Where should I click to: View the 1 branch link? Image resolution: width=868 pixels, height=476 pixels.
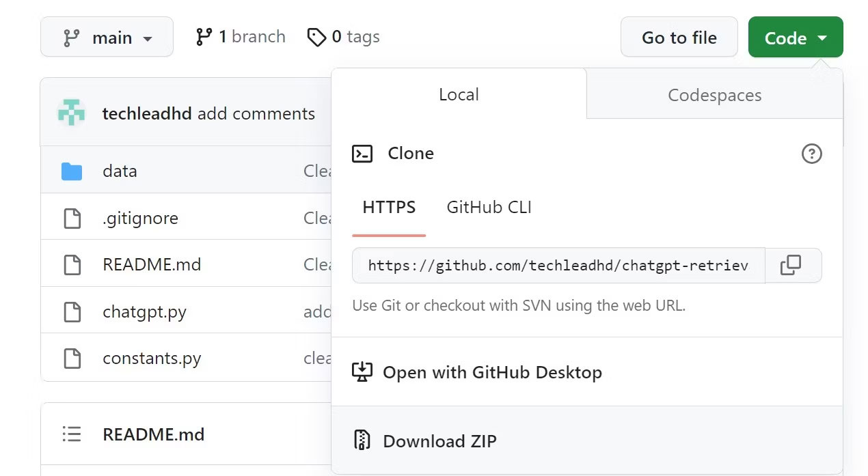pyautogui.click(x=241, y=37)
